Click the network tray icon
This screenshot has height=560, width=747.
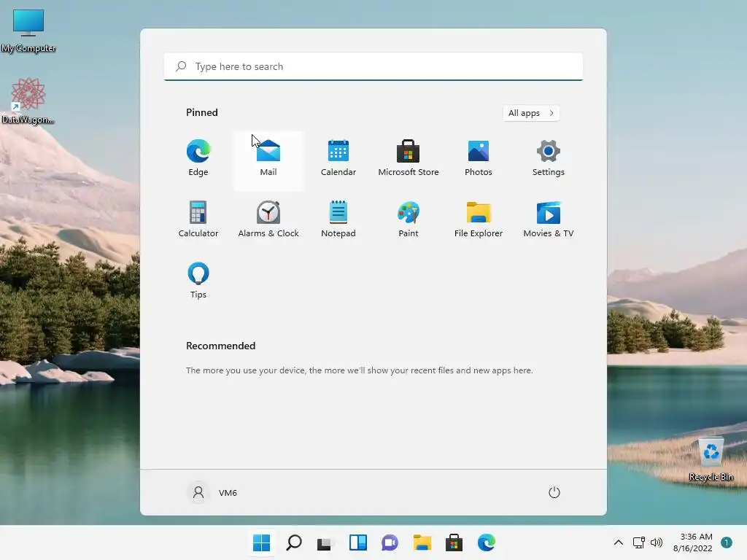point(639,542)
